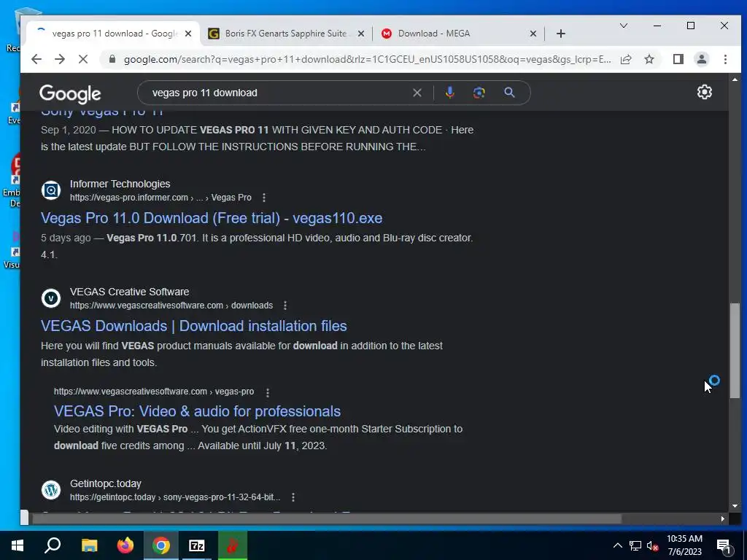Close the Google search tab
Viewport: 747px width, 560px height.
click(188, 34)
